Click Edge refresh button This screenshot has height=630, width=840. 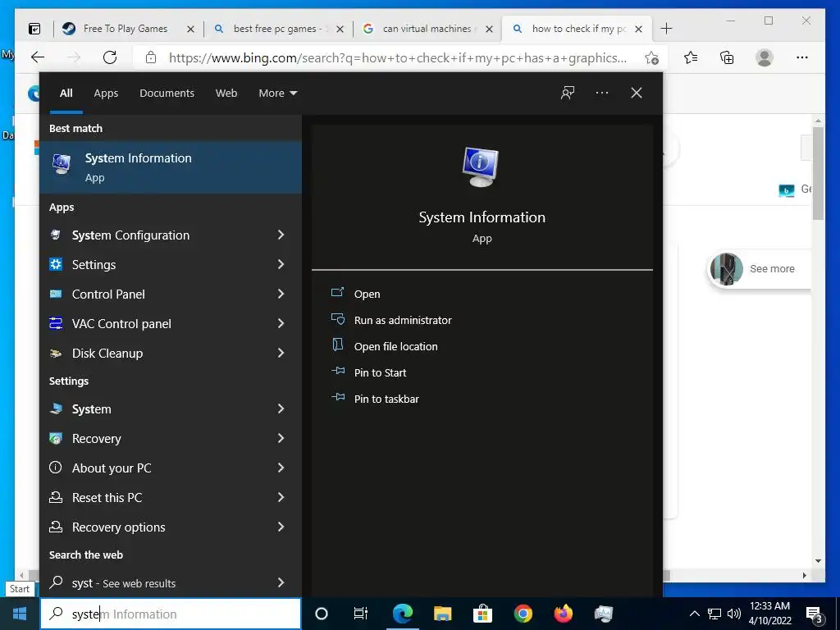pyautogui.click(x=110, y=57)
